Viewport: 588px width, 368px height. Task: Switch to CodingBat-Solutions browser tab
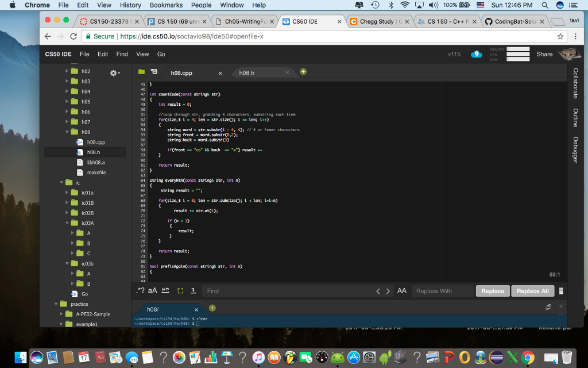(x=515, y=21)
